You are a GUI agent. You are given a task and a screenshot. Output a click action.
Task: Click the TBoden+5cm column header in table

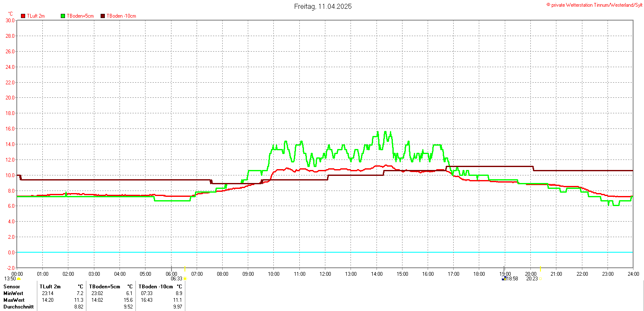(x=104, y=287)
